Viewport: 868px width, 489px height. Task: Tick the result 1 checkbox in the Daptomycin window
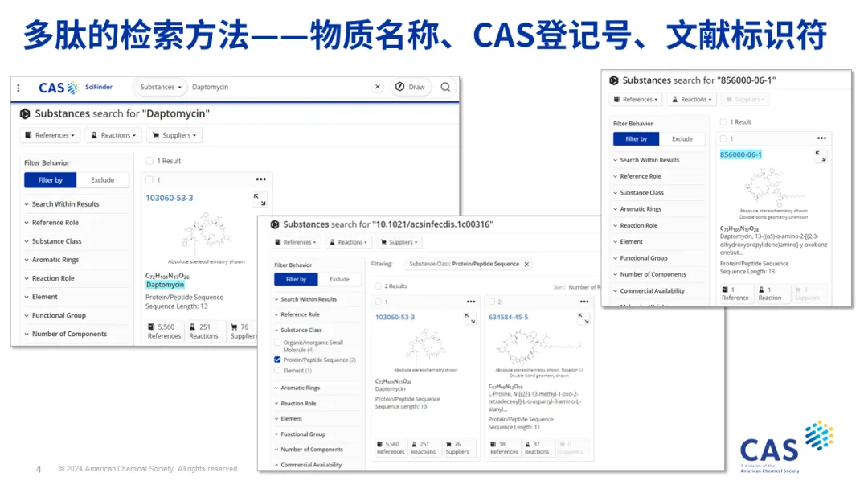click(x=149, y=180)
